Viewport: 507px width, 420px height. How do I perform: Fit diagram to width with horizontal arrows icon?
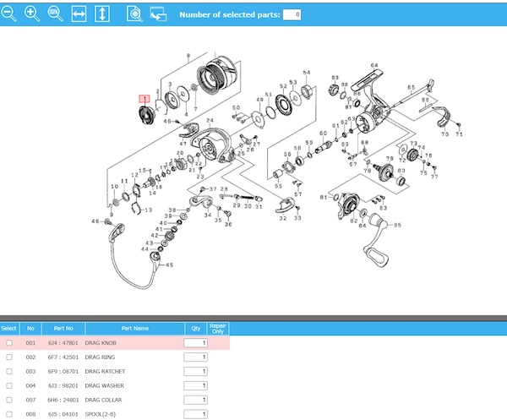[79, 14]
